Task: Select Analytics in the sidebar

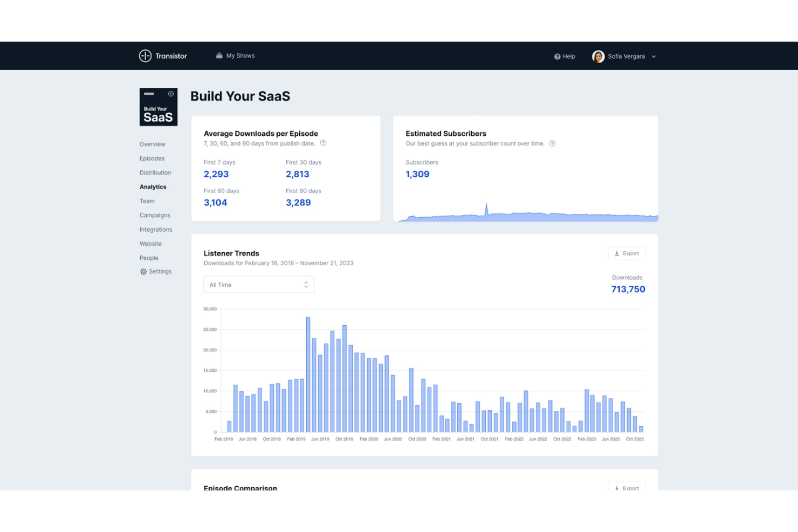Action: pos(153,187)
